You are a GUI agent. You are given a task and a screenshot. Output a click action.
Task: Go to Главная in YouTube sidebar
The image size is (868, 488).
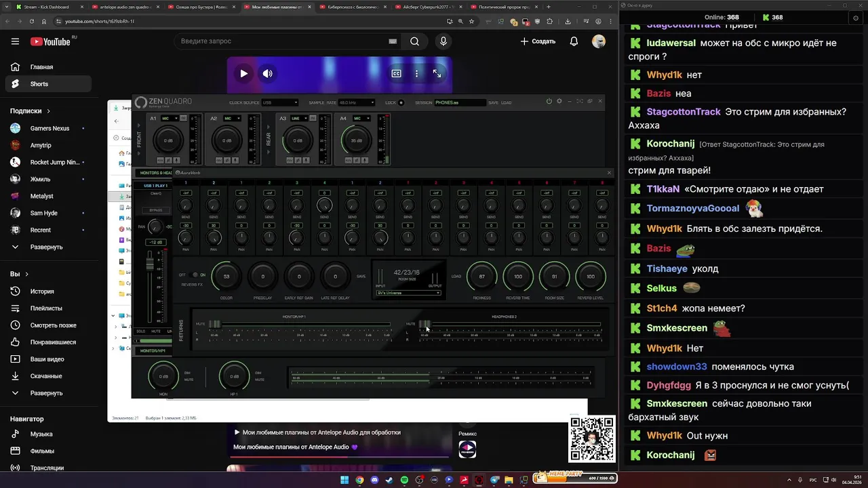point(41,67)
